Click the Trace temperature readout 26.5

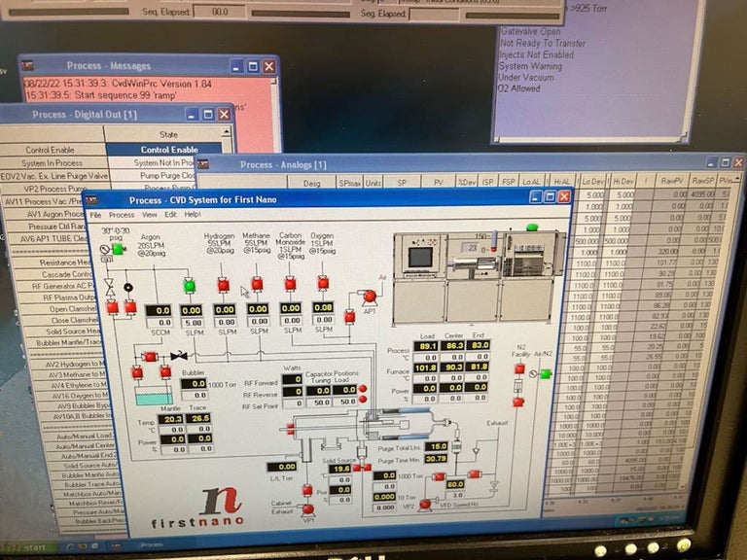[200, 418]
